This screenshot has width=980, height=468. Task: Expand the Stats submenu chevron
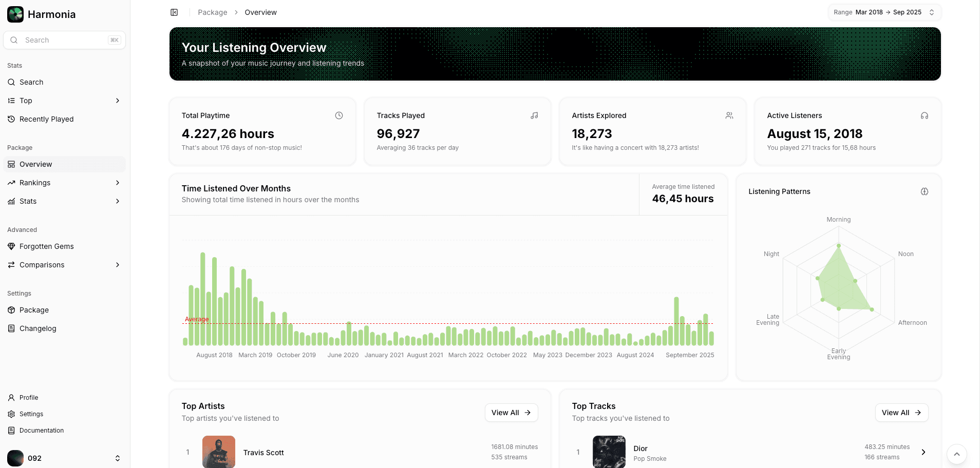[118, 201]
